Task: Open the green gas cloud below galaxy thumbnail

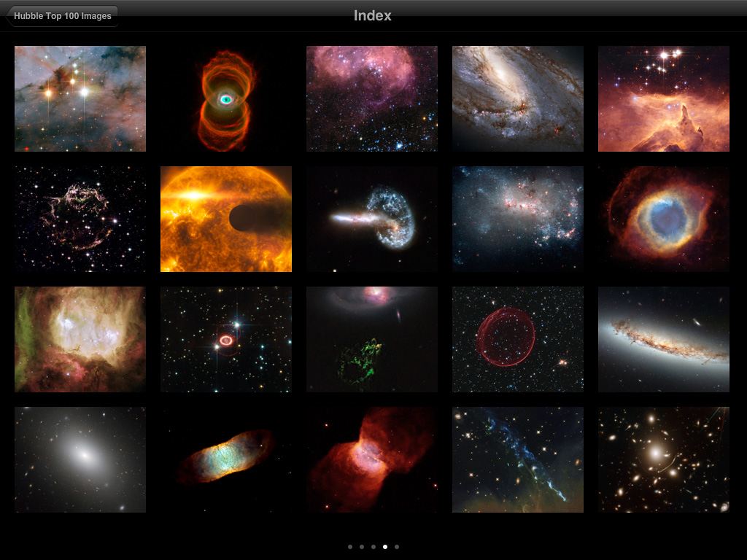Action: (x=371, y=339)
